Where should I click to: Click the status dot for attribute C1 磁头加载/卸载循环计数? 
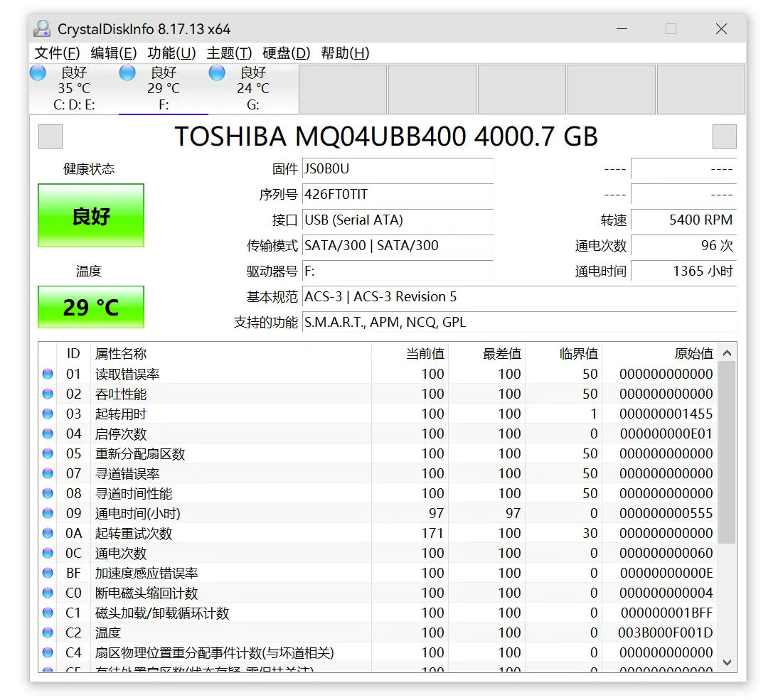[x=48, y=613]
